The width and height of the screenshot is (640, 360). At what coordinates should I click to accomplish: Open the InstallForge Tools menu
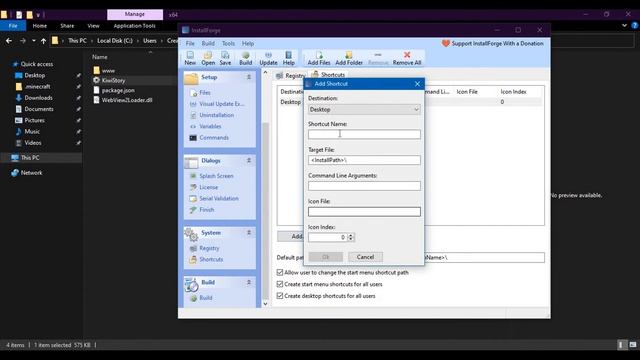click(228, 43)
